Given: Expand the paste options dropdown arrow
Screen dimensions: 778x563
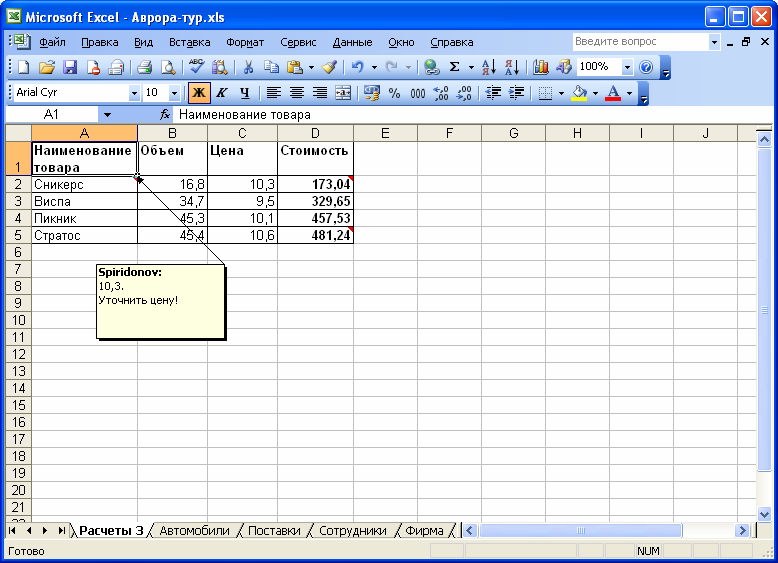Looking at the screenshot, I should [311, 67].
